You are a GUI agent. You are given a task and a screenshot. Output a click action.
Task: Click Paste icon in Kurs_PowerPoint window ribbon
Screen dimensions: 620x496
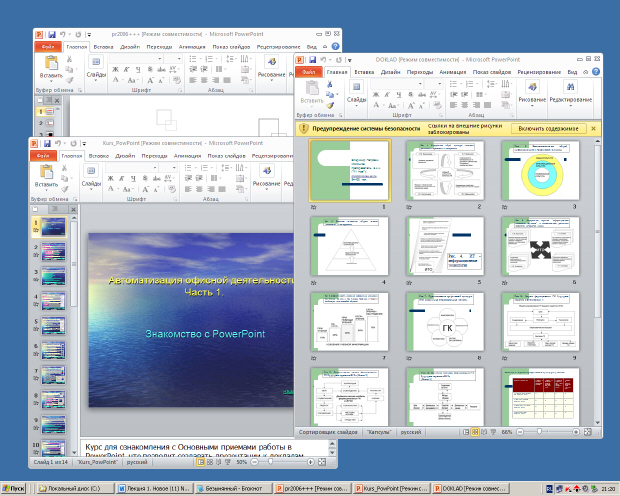tap(46, 170)
